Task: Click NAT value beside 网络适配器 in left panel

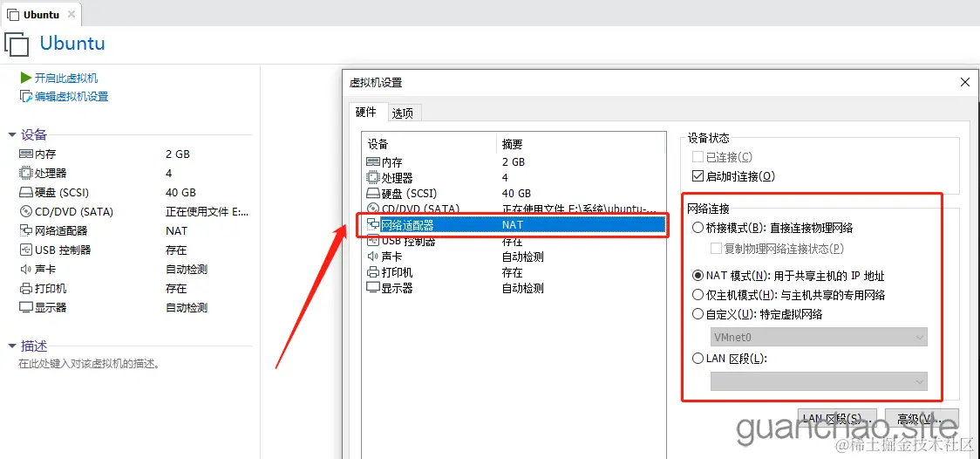Action: pyautogui.click(x=176, y=230)
